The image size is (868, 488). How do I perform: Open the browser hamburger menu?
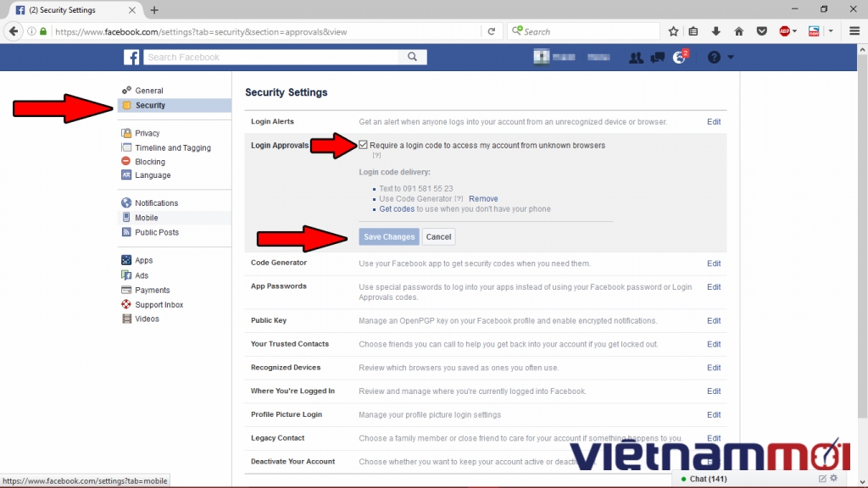tap(854, 31)
